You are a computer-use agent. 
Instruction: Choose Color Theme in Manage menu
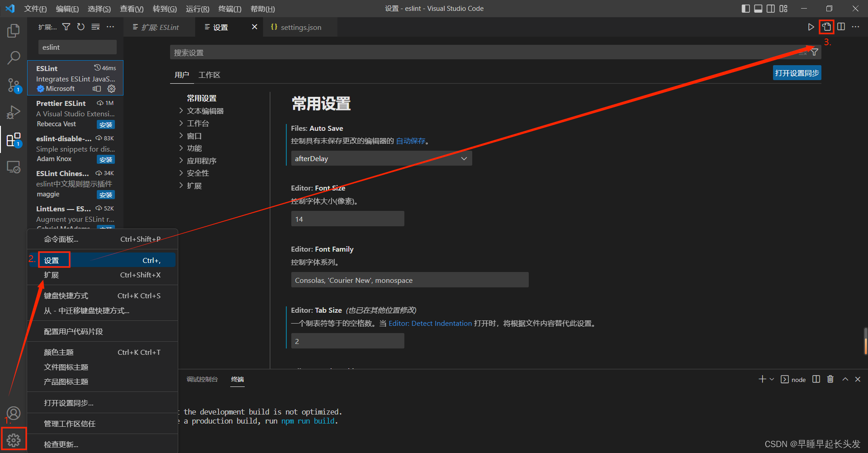tap(102, 352)
